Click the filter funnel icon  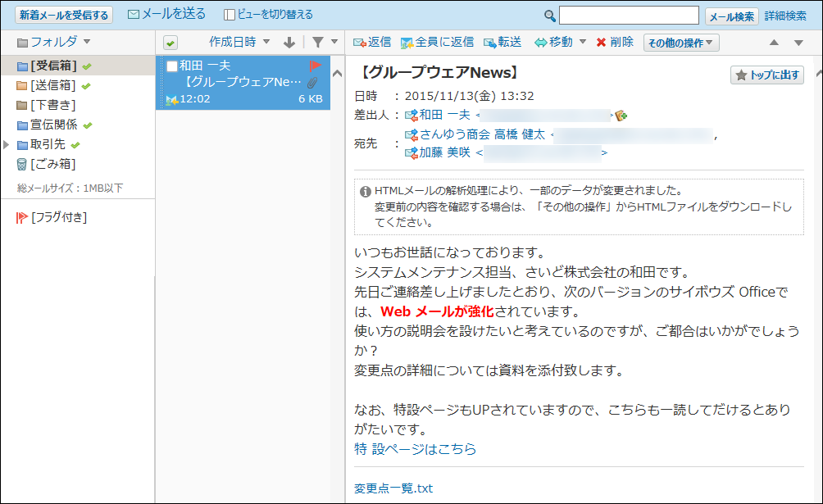point(318,42)
